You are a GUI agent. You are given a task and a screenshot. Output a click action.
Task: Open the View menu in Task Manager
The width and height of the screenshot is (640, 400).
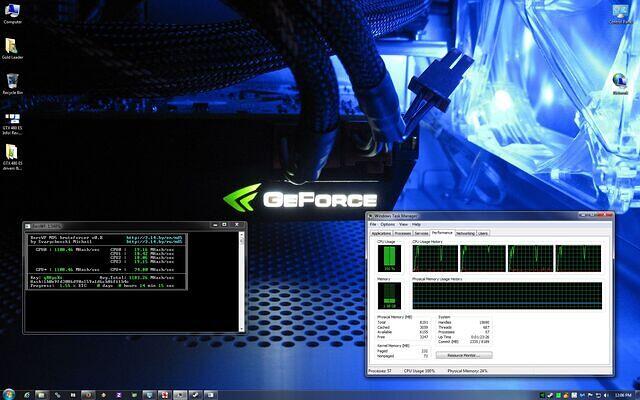pos(403,224)
